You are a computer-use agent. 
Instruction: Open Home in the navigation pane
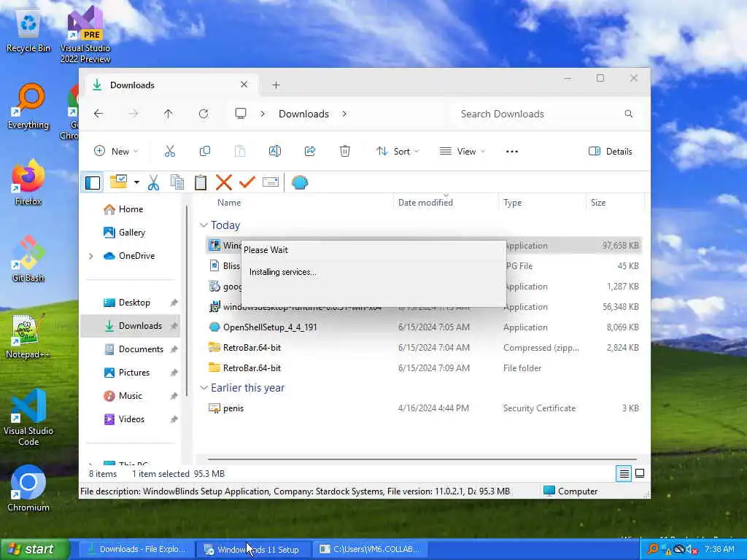click(x=130, y=209)
